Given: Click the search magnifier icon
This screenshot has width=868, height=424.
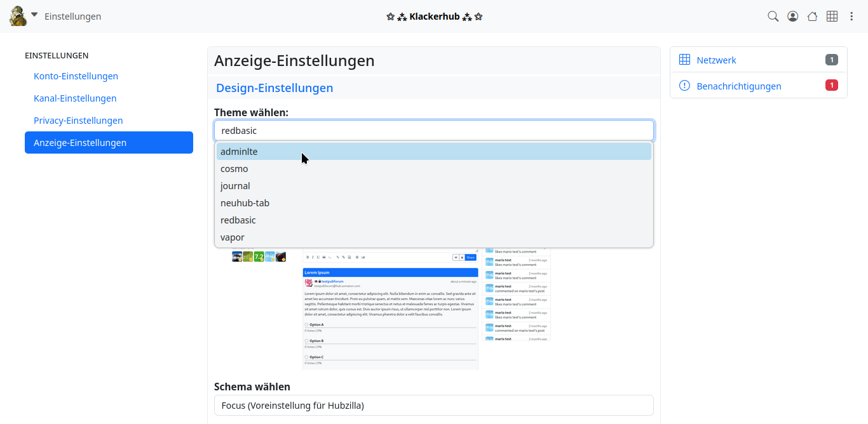Looking at the screenshot, I should (x=773, y=17).
